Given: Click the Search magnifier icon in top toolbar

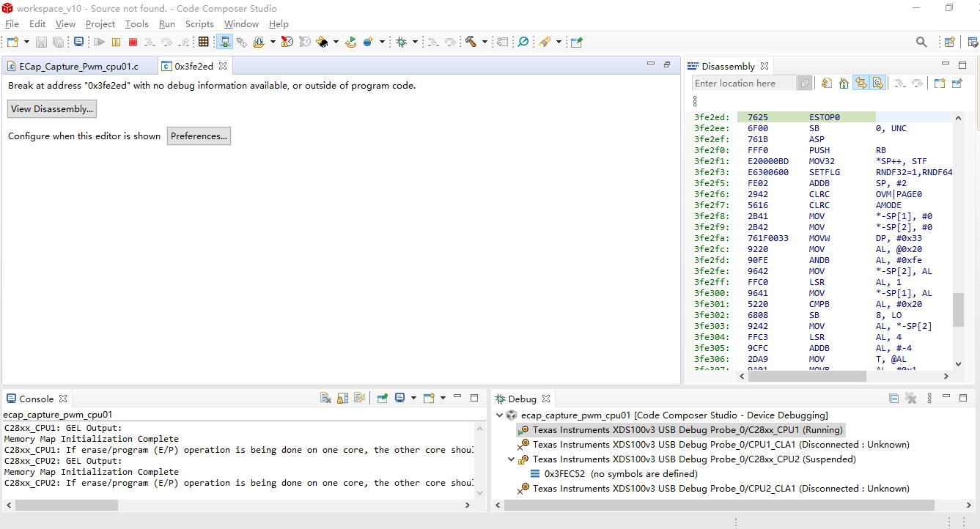Looking at the screenshot, I should [921, 42].
